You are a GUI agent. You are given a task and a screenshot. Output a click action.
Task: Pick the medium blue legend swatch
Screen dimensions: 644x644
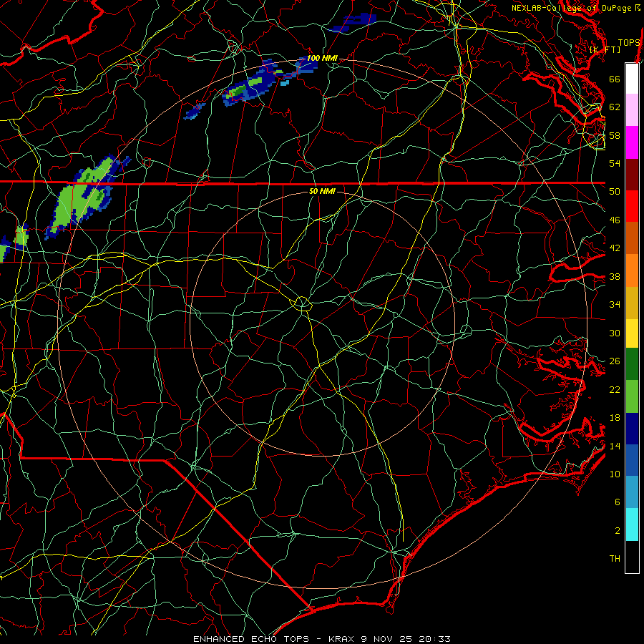point(632,460)
